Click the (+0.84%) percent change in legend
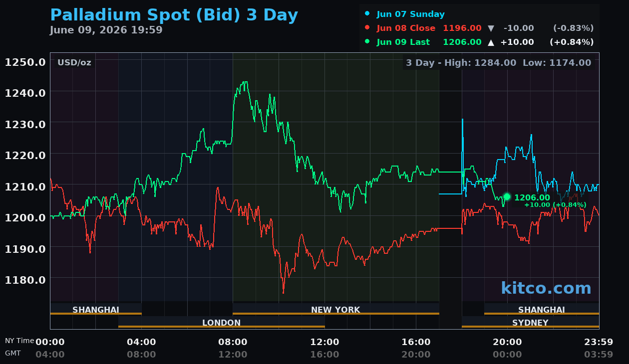This screenshot has width=629, height=364. 572,42
